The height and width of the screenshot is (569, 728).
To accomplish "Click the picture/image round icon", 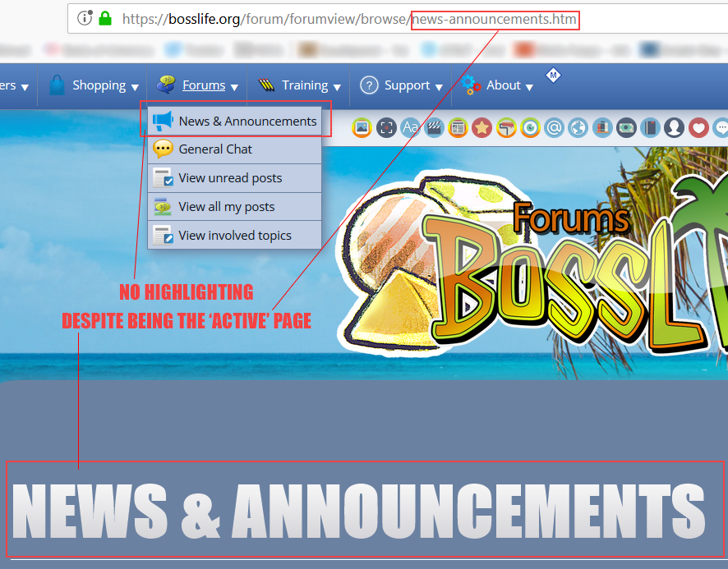I will (x=362, y=128).
